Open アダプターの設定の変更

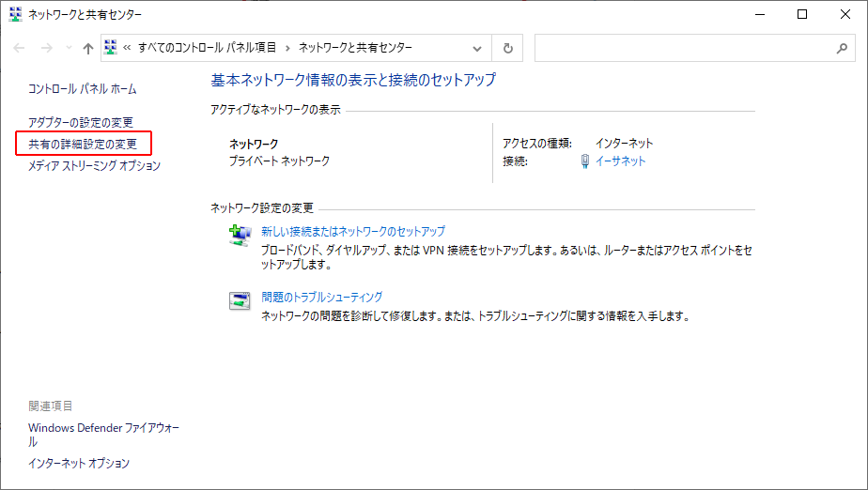(81, 123)
